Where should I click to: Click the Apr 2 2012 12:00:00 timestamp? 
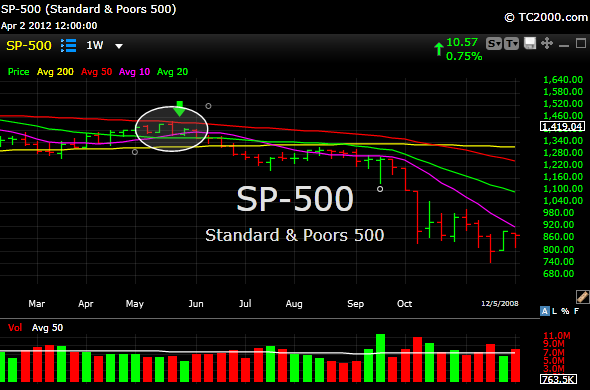pos(49,26)
